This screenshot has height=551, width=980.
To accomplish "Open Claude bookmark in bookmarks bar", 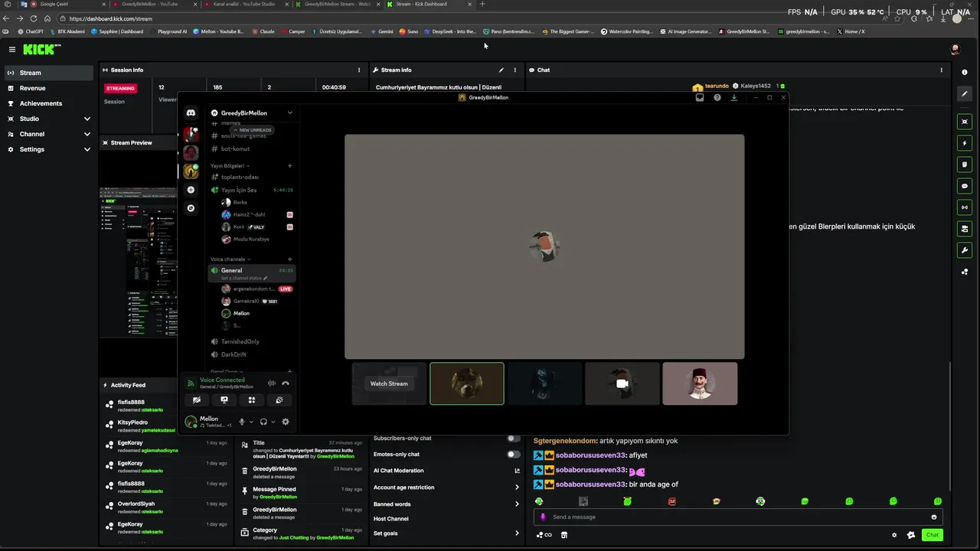I will [263, 31].
